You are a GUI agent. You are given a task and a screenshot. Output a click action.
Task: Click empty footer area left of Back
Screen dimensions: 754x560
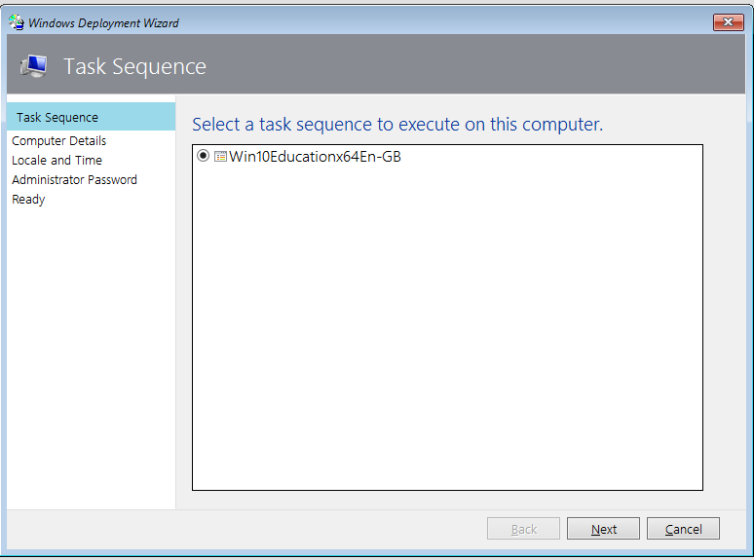[x=245, y=529]
